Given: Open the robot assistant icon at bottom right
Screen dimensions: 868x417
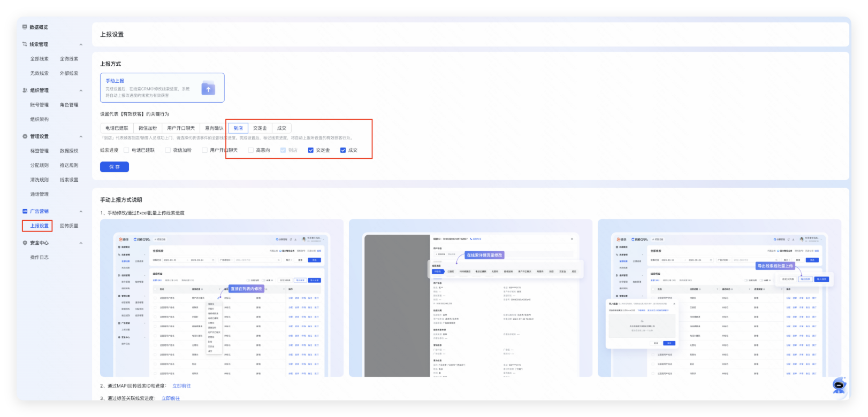Looking at the screenshot, I should (x=839, y=385).
